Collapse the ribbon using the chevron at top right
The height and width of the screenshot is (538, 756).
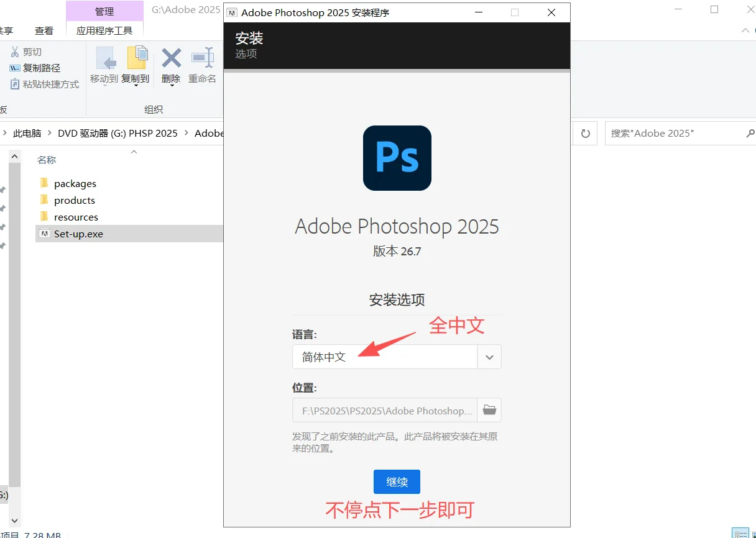745,30
